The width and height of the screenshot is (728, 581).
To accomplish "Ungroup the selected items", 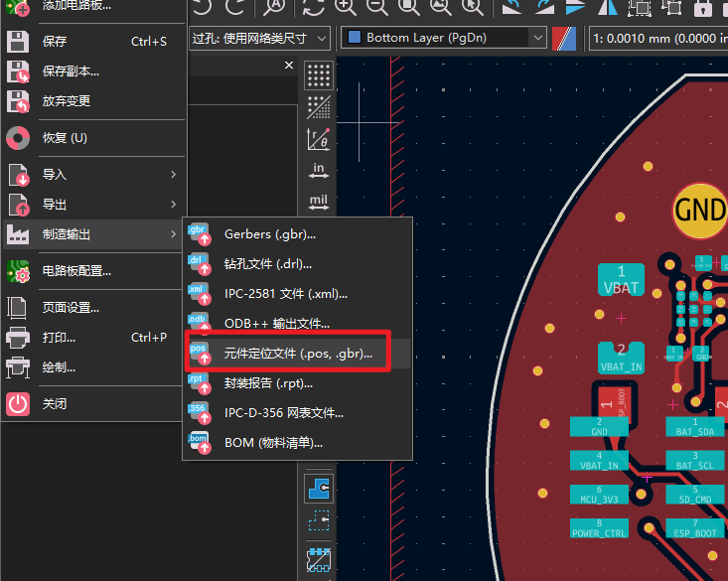I will click(x=671, y=7).
